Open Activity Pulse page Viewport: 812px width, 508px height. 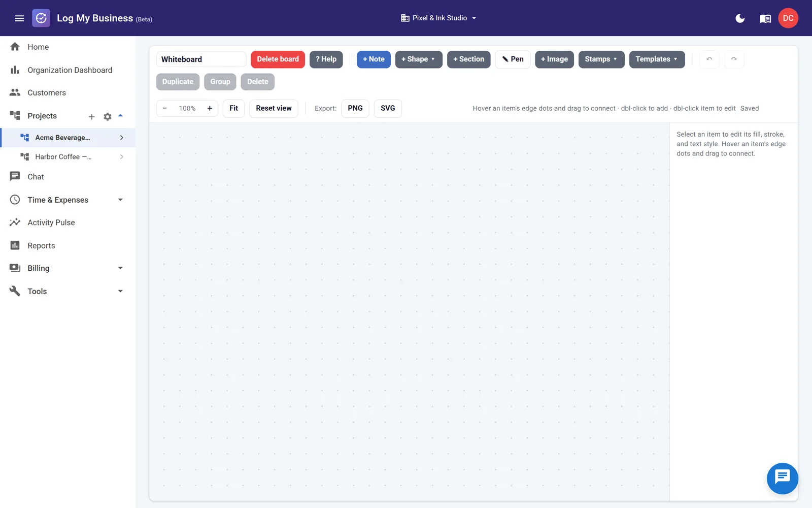click(x=67, y=223)
